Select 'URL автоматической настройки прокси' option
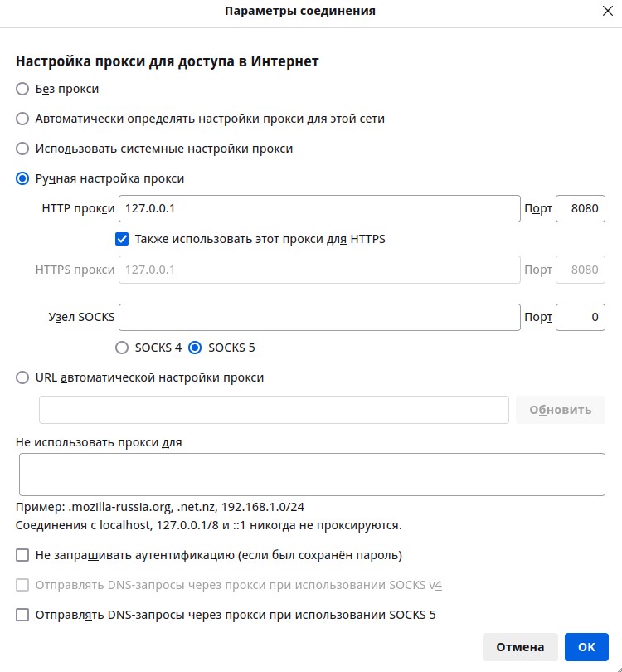The image size is (622, 672). point(22,377)
